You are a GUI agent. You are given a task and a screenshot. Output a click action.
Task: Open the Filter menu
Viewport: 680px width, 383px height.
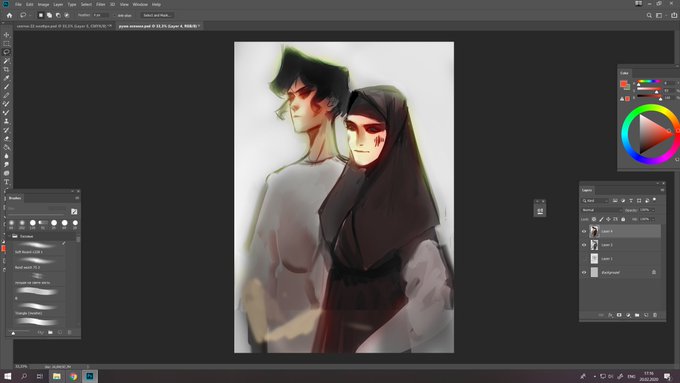point(101,4)
